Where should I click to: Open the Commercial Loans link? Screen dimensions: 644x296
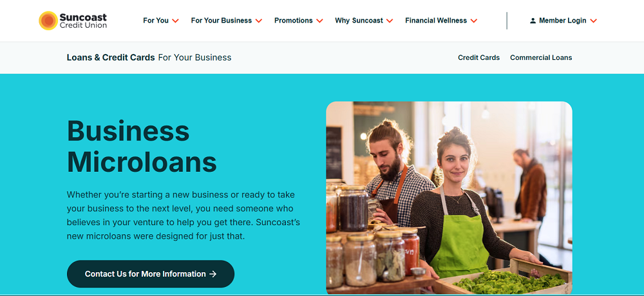coord(541,57)
